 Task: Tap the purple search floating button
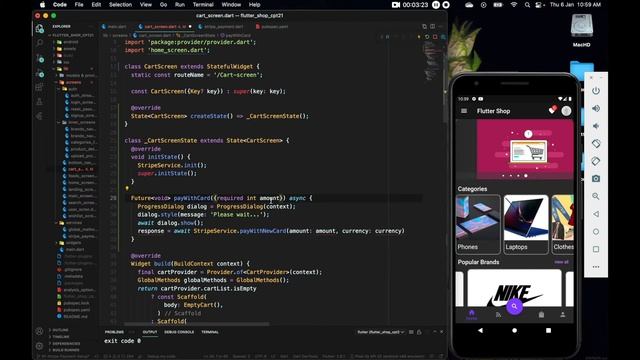514,306
